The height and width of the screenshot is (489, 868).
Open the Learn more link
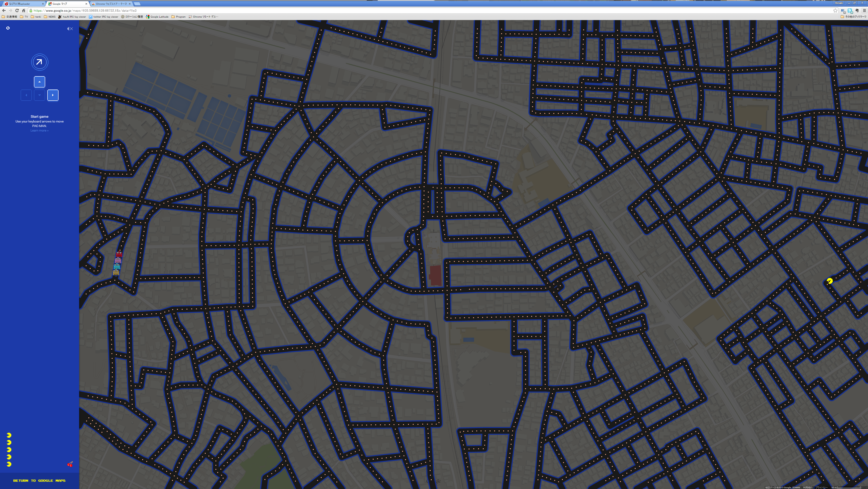point(39,131)
